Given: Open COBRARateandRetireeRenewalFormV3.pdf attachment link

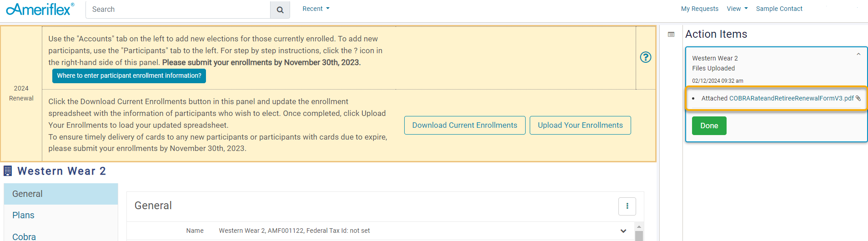Looking at the screenshot, I should pyautogui.click(x=791, y=98).
